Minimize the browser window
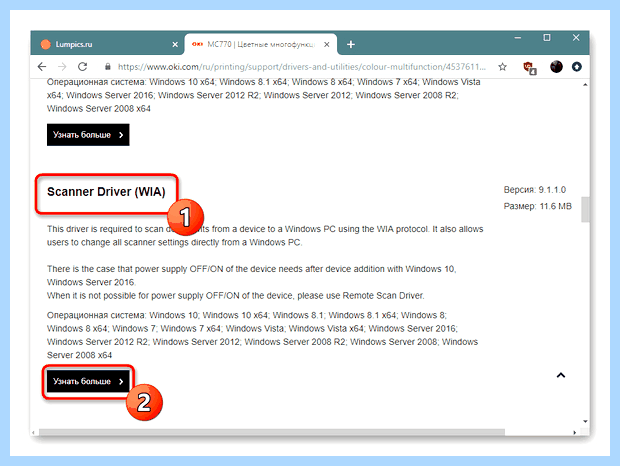 (518, 38)
